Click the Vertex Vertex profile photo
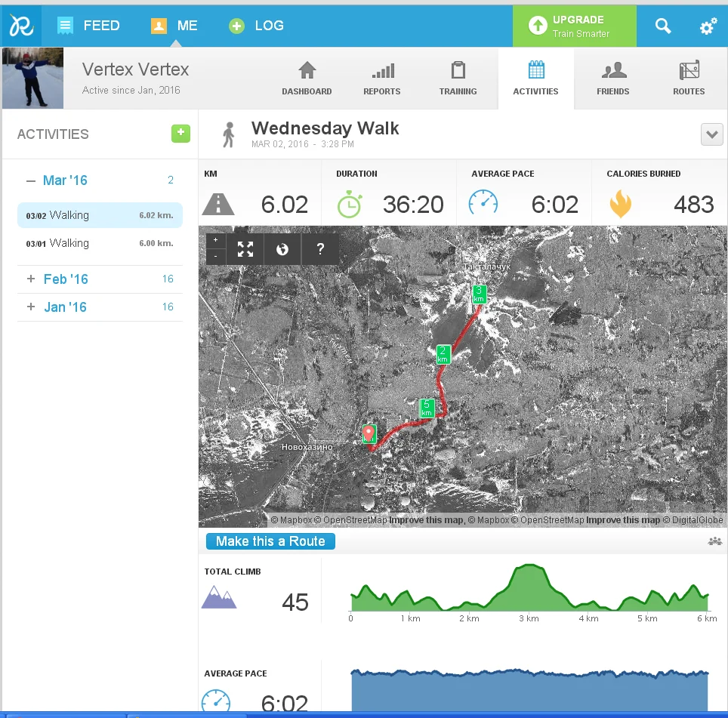The image size is (728, 718). [x=32, y=78]
